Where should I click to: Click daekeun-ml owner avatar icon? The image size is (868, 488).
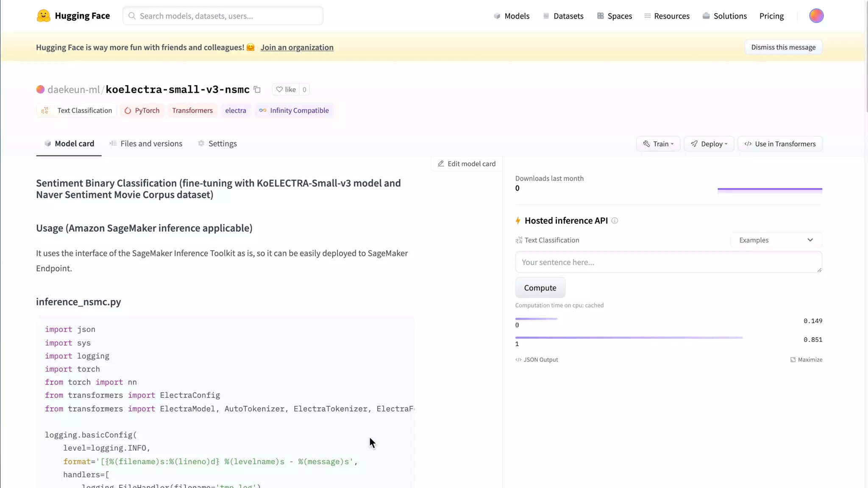(x=40, y=89)
